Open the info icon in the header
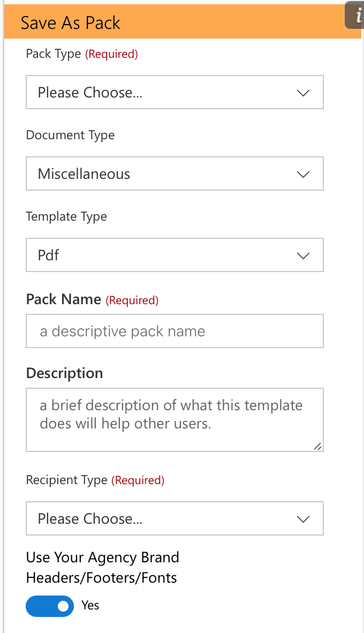364x633 pixels. pyautogui.click(x=355, y=16)
